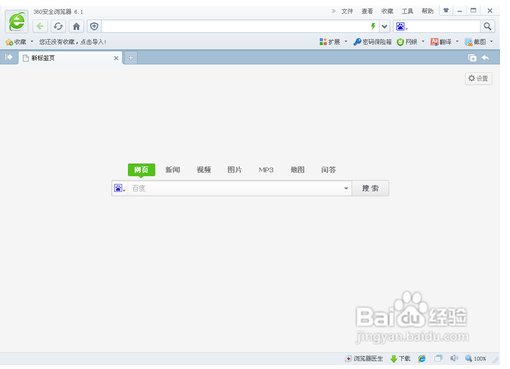Screen dimensions: 510x369
Task: Select the 地图 search category
Action: pos(297,170)
